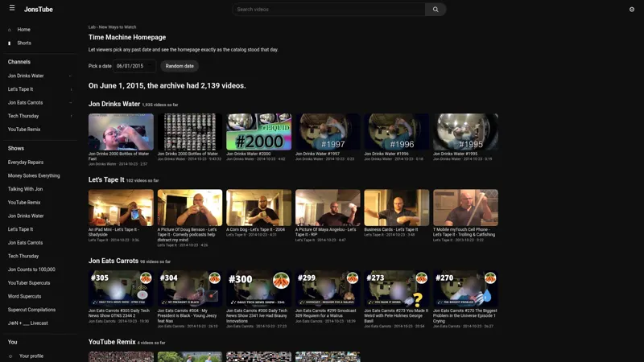
Task: Open Jon Drinks 2000 Bottles of Water Fast title
Action: click(118, 156)
